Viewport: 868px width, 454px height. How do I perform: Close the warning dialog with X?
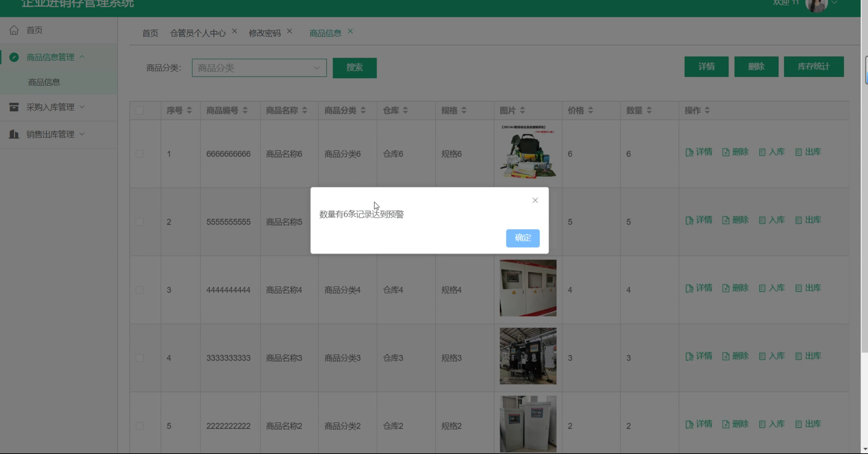(x=535, y=200)
